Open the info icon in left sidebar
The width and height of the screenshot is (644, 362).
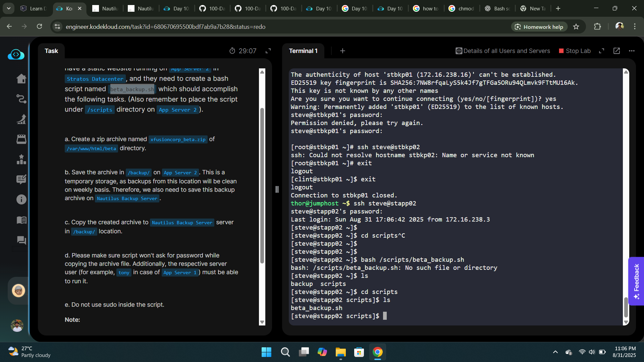click(x=21, y=199)
